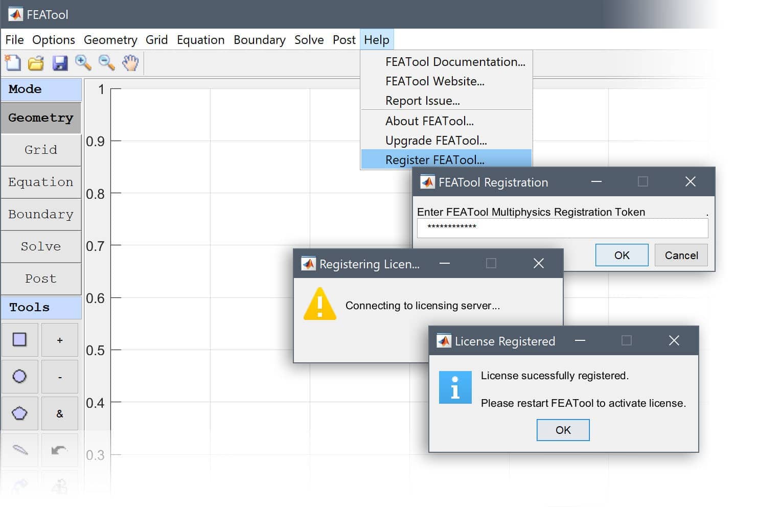This screenshot has width=758, height=532.
Task: Switch to Boundary mode in sidebar
Action: click(41, 215)
